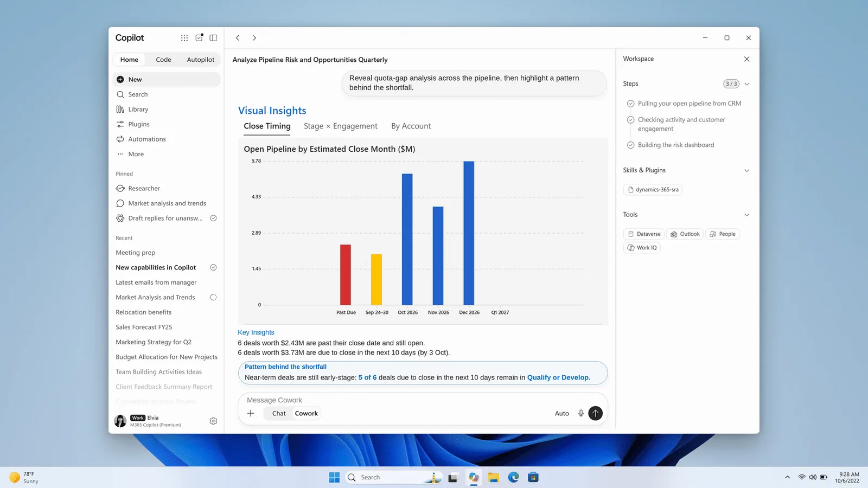Screen dimensions: 868x488
Task: Open the pinned Researcher agent
Action: pyautogui.click(x=167, y=189)
